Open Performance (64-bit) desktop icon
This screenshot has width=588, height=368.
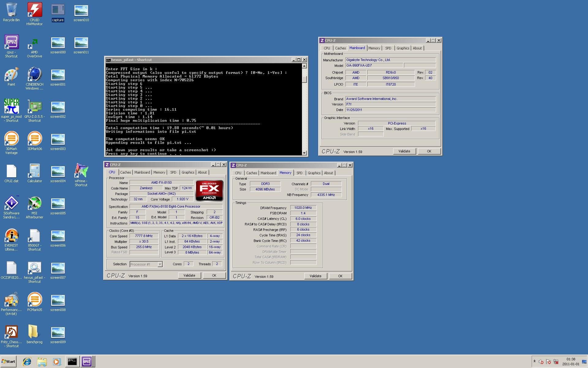(11, 304)
